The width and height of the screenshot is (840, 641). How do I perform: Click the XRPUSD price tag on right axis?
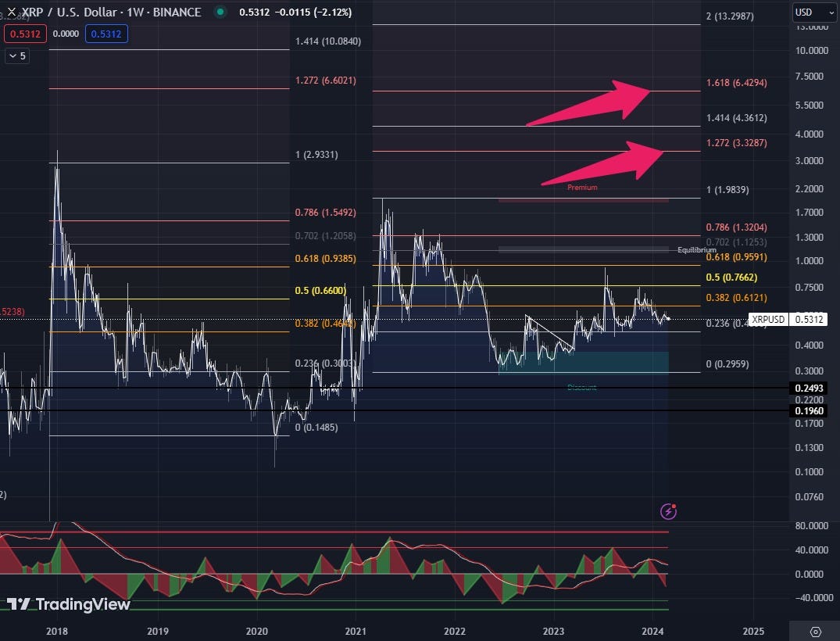tap(768, 319)
